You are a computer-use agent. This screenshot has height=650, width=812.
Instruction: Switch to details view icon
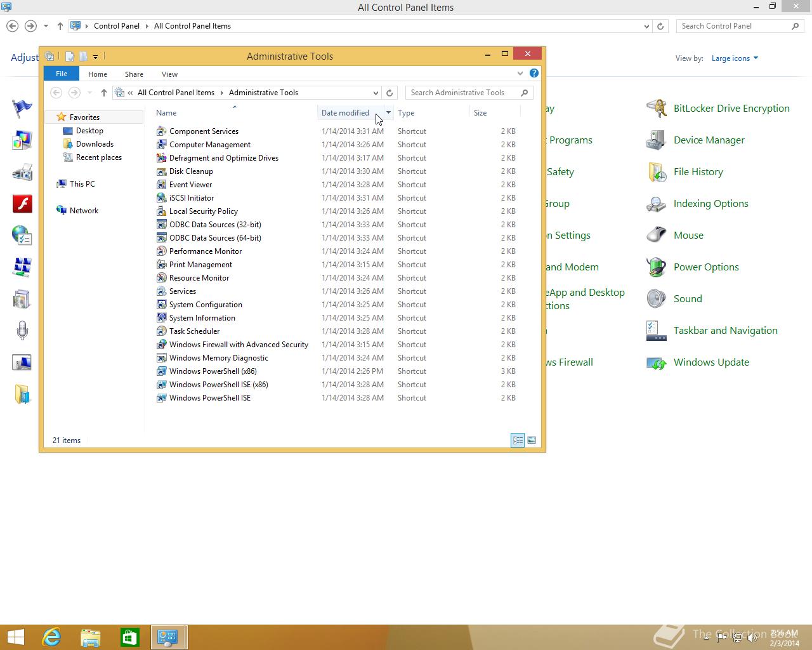(x=518, y=440)
